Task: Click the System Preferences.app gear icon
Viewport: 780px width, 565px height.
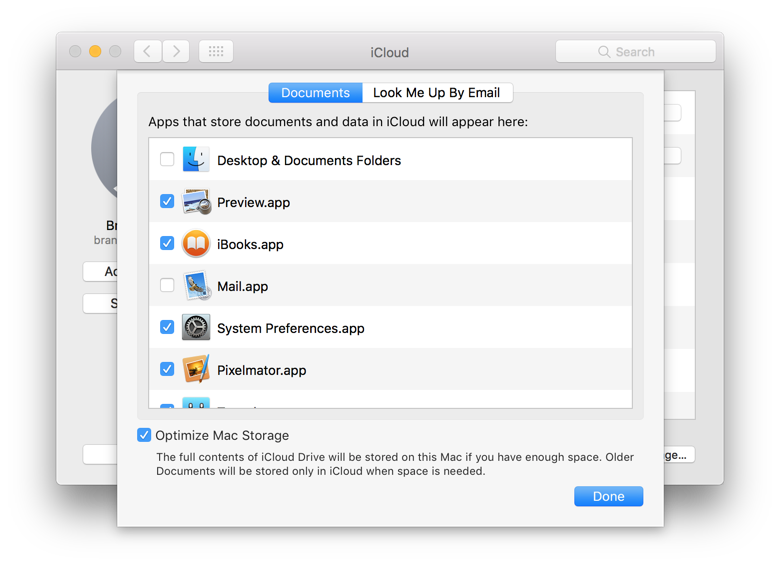Action: (x=195, y=327)
